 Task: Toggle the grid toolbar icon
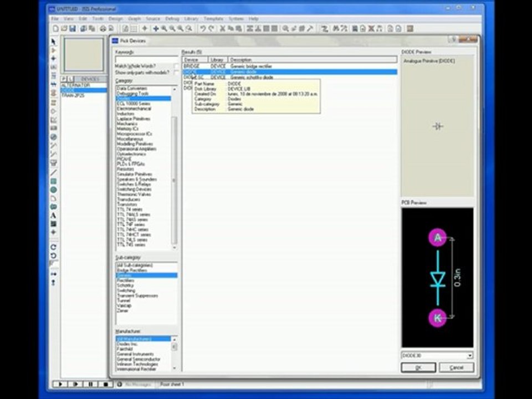pos(134,29)
